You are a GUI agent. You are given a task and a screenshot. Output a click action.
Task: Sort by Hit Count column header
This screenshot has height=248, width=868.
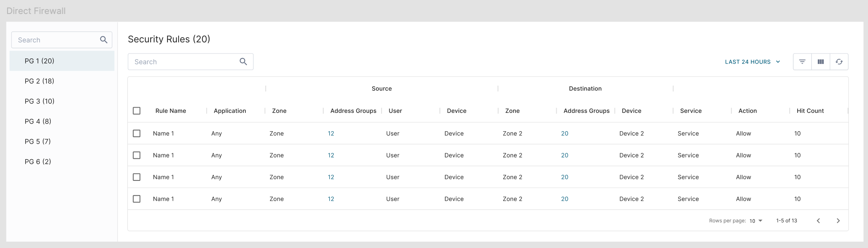(x=810, y=111)
